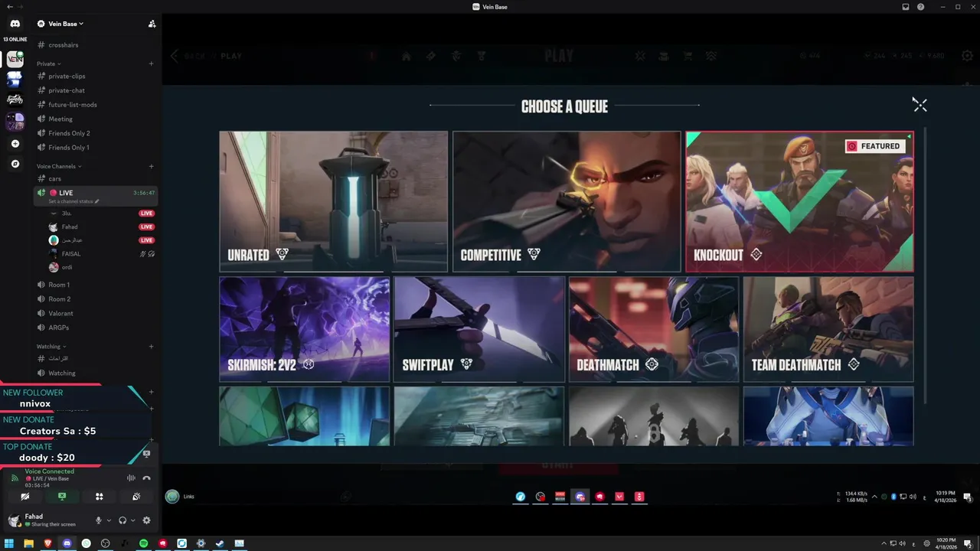Open activities icon in voice panel
The width and height of the screenshot is (980, 551).
click(x=99, y=497)
